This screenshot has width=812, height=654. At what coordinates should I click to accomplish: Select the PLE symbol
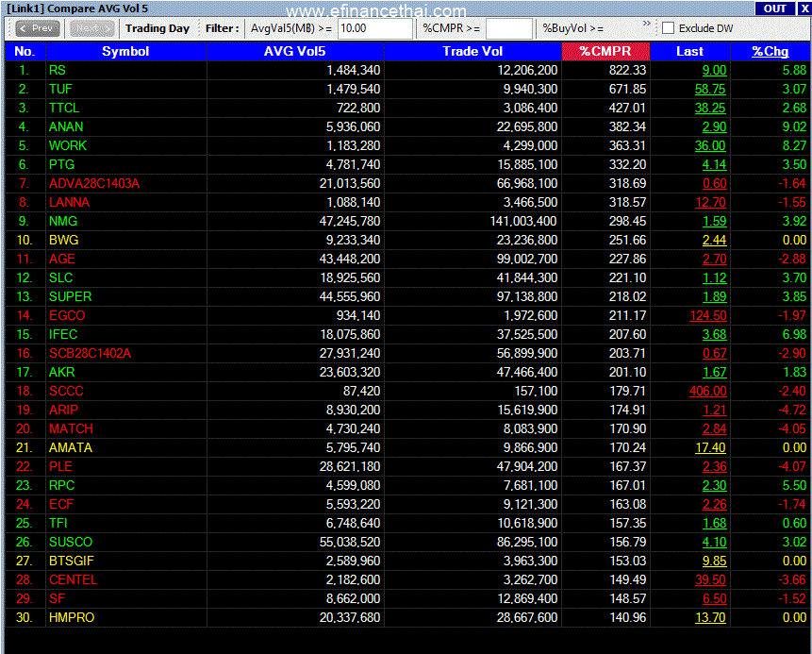tap(60, 466)
